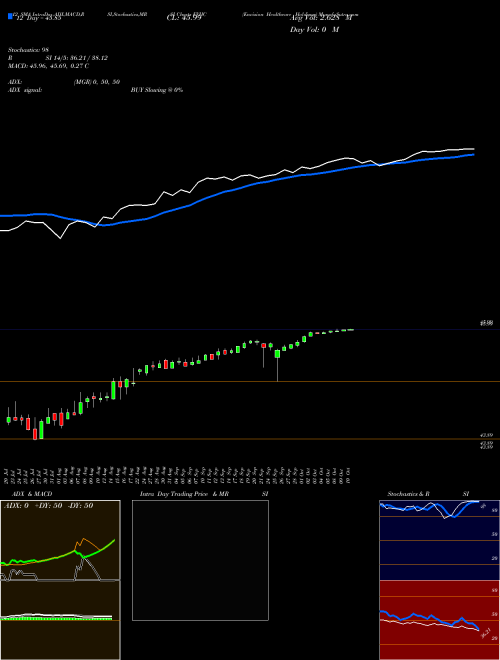Image resolution: width=500 pixels, height=660 pixels.
Task: Select the '12 Day = 43.85' legend text
Action: [39, 18]
